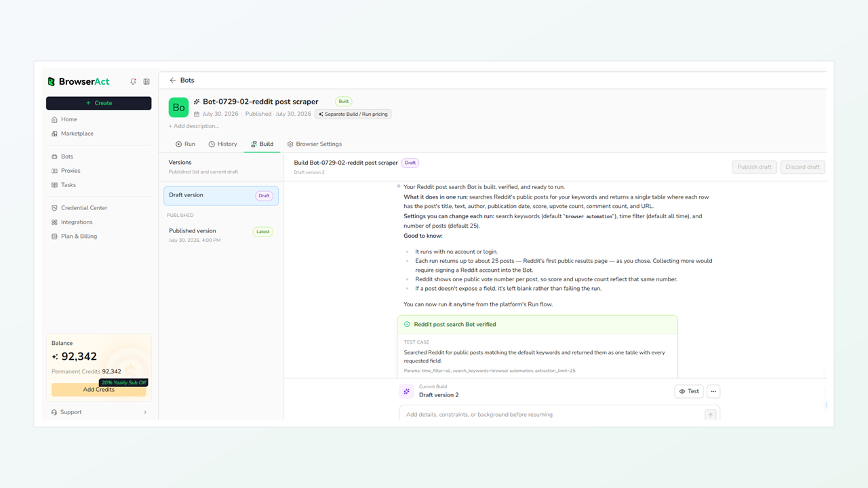Click the Test button

click(689, 391)
